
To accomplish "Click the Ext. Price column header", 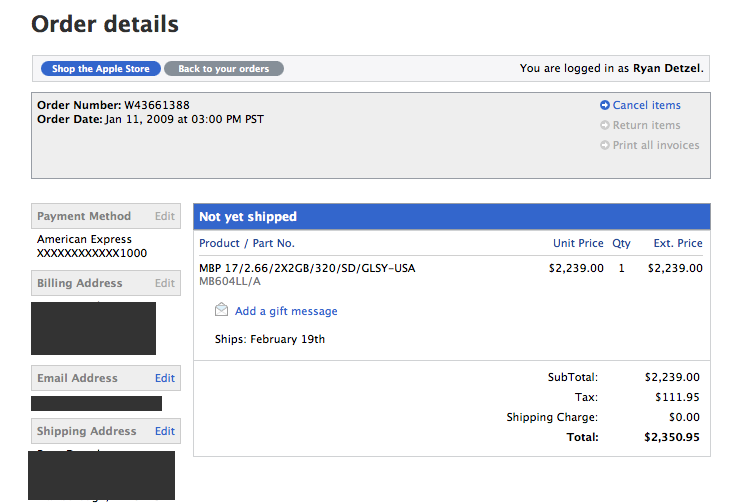I will click(678, 243).
